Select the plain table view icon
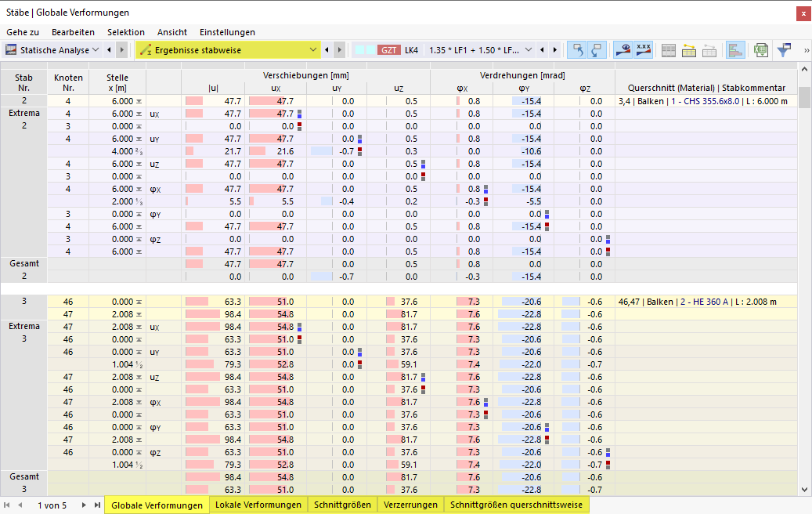The image size is (812, 514). tap(669, 50)
